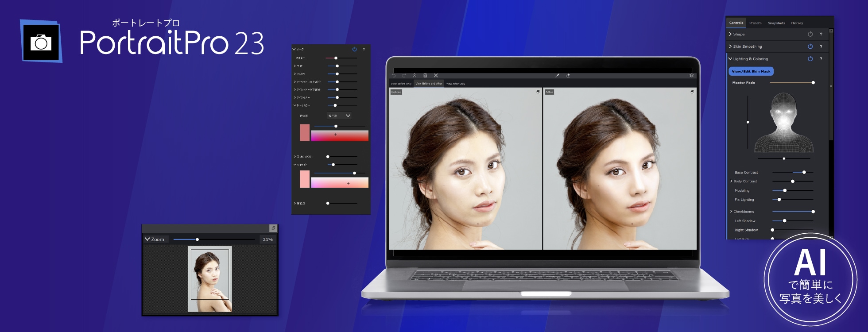Click the マスター master slider in makeup panel
The width and height of the screenshot is (868, 332).
point(341,58)
